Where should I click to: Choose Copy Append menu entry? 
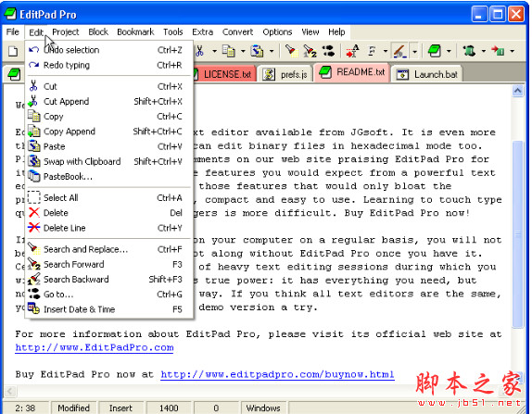[109, 132]
